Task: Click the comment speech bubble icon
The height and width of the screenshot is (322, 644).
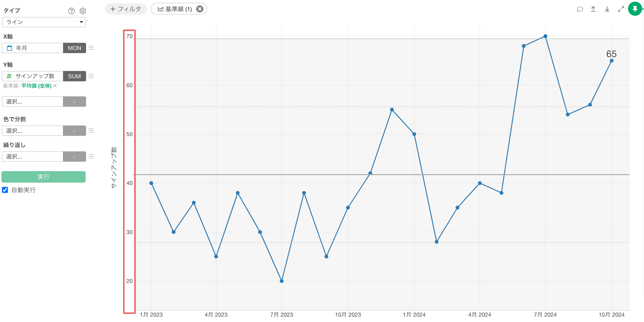Action: pyautogui.click(x=580, y=9)
